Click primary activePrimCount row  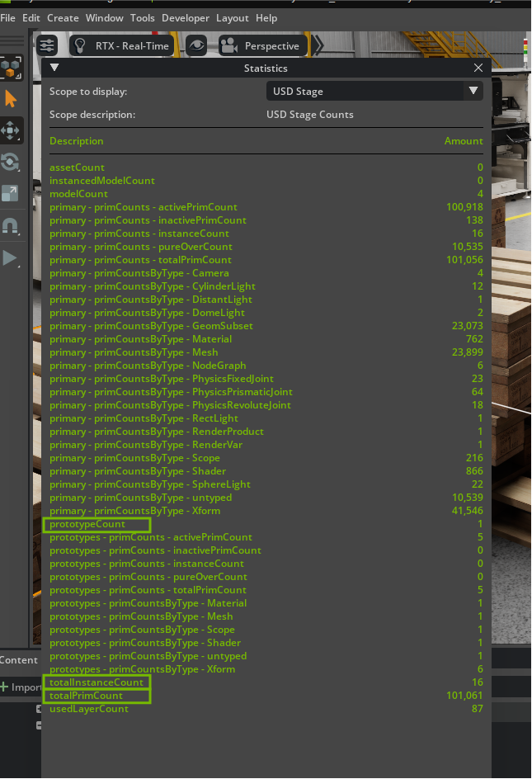point(266,206)
